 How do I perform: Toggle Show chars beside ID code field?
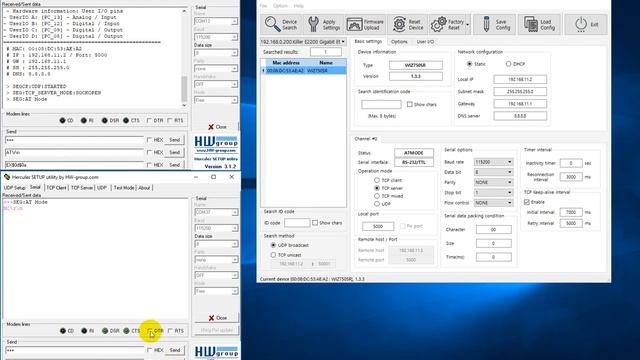pyautogui.click(x=315, y=223)
